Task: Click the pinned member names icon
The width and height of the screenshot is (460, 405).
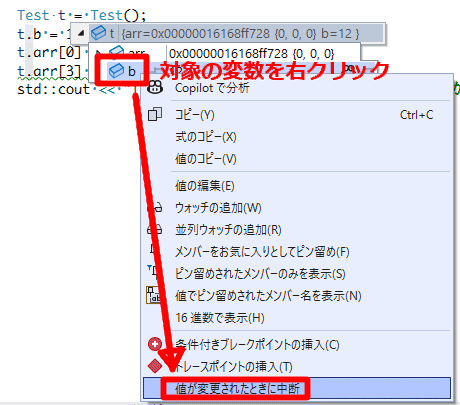Action: point(153,295)
